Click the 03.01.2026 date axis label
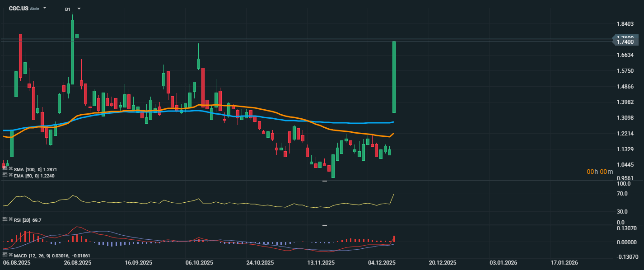The image size is (644, 270). tap(504, 262)
